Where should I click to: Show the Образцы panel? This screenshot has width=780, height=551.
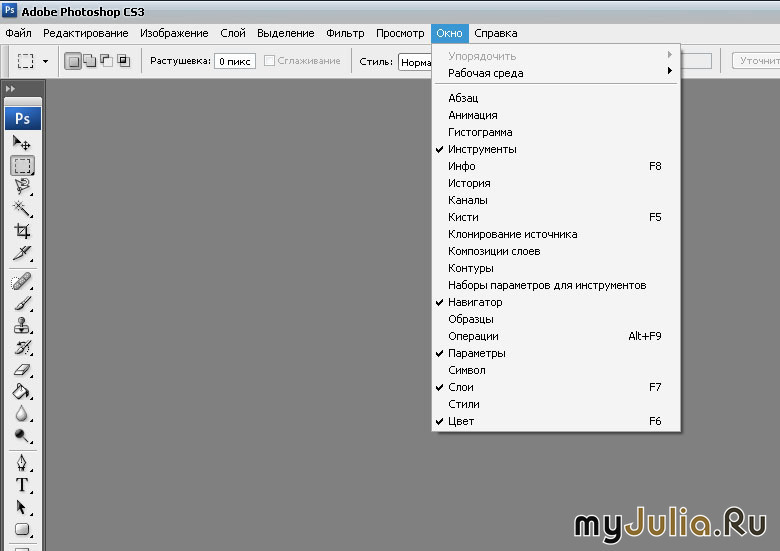(556, 319)
